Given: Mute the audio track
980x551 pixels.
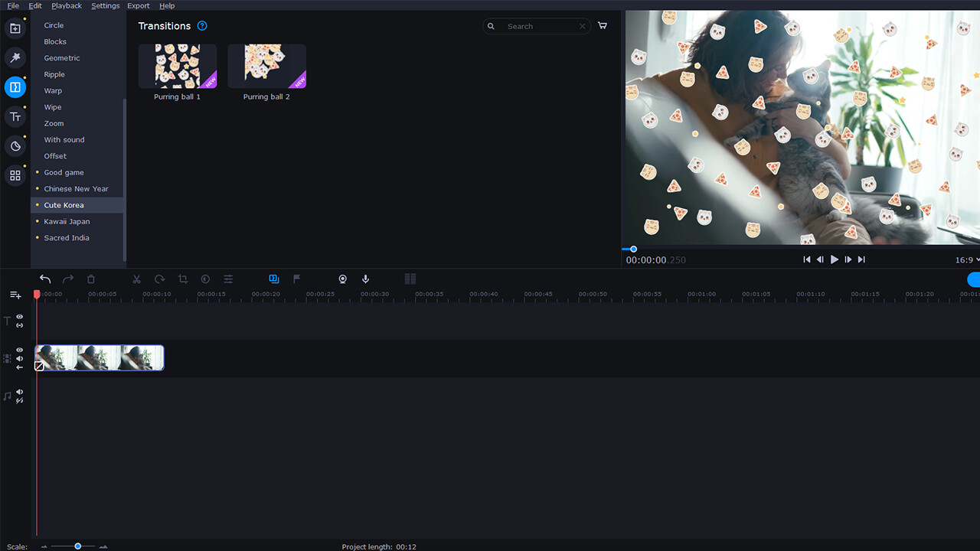Looking at the screenshot, I should [19, 392].
